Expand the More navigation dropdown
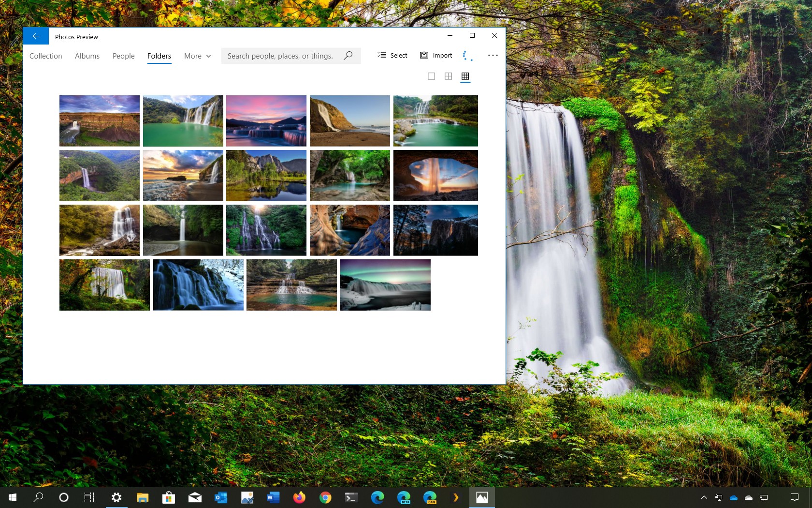Screen dimensions: 812x508 pyautogui.click(x=197, y=56)
